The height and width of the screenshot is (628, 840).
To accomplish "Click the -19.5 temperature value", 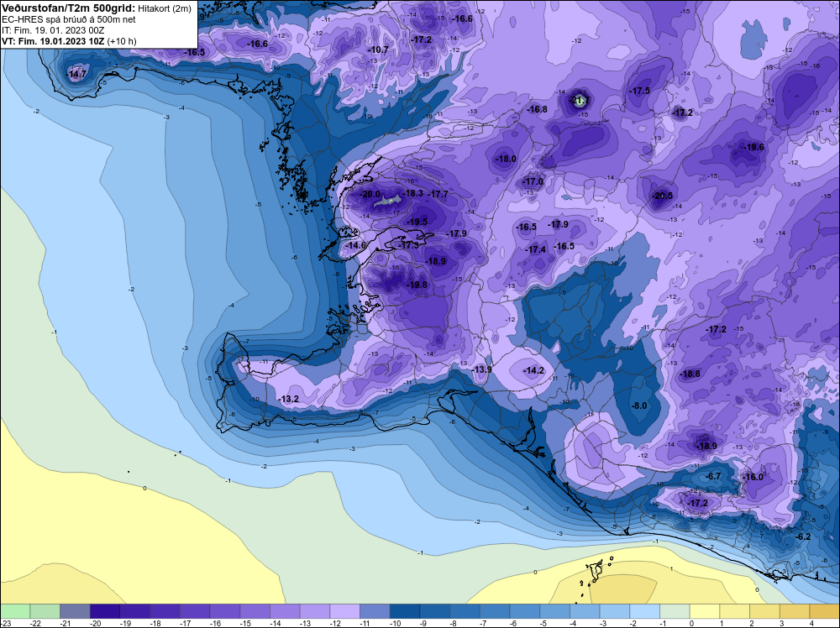I will tap(417, 222).
